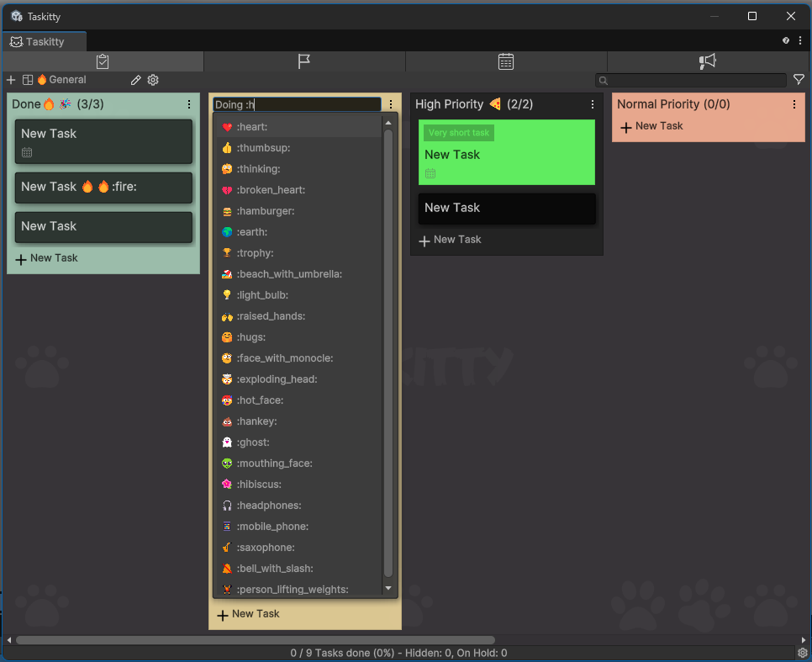Click calendar icon on green task card
The height and width of the screenshot is (662, 812).
pos(430,173)
